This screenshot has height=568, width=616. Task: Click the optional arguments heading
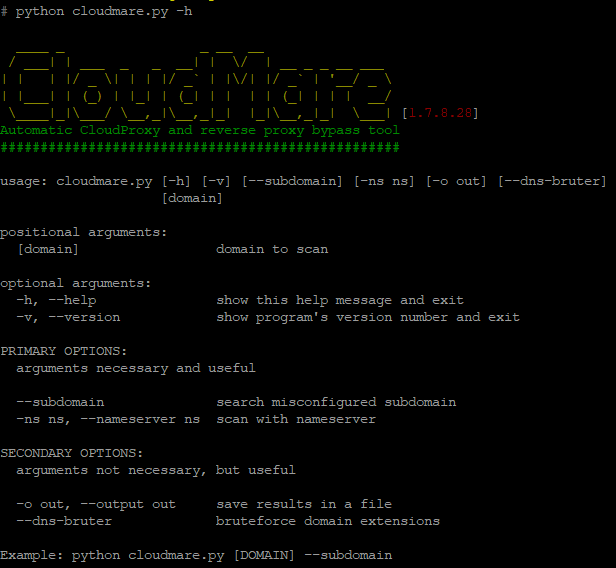coord(75,284)
